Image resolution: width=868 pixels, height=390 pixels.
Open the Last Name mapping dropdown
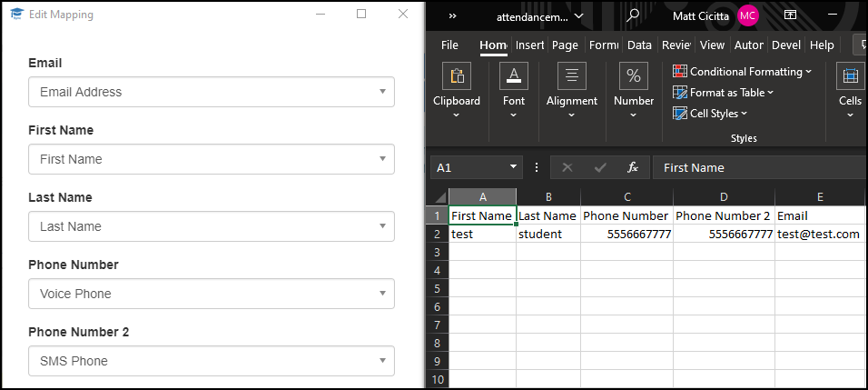(212, 226)
